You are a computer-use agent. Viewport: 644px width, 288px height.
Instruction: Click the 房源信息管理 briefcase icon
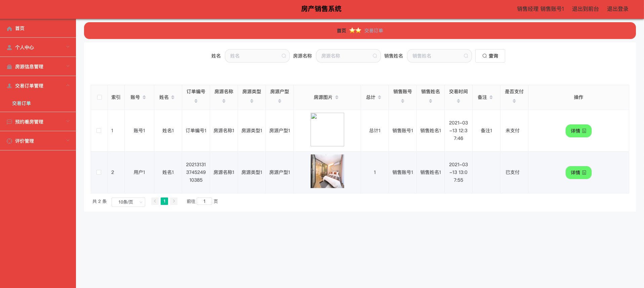tap(9, 67)
